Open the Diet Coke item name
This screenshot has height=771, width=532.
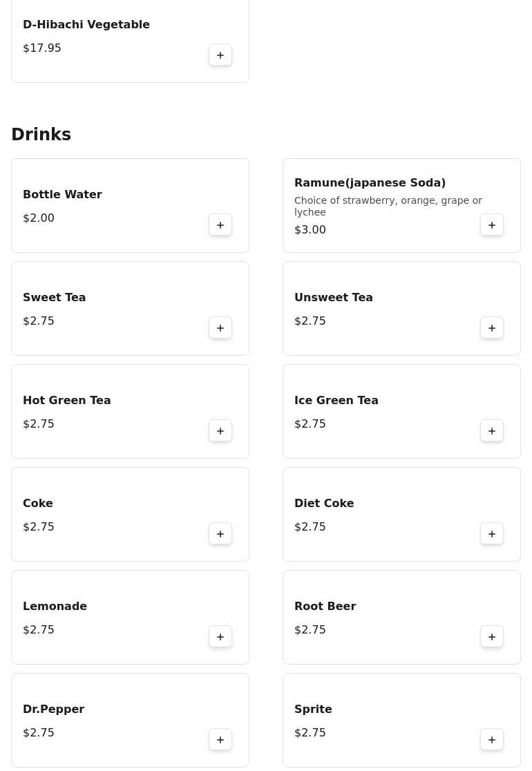[x=324, y=503]
